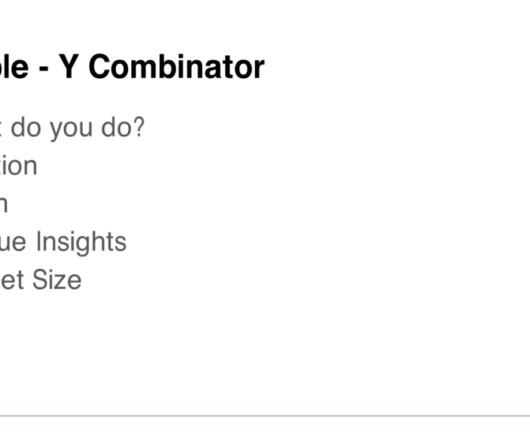
Task: Click the question mark after 'do you do'
Action: coord(139,127)
